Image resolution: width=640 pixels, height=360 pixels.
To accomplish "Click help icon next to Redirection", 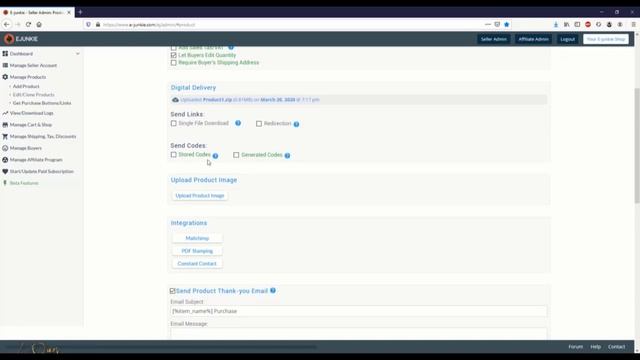I will click(296, 124).
